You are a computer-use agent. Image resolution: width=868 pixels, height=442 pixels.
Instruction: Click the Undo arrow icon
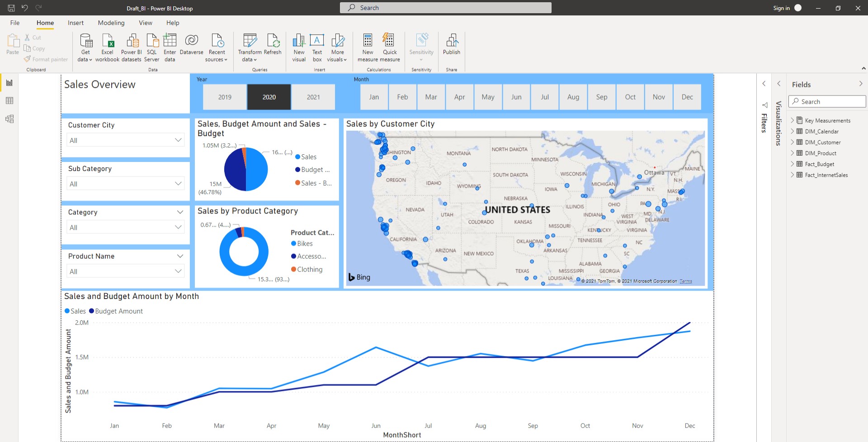pos(25,8)
